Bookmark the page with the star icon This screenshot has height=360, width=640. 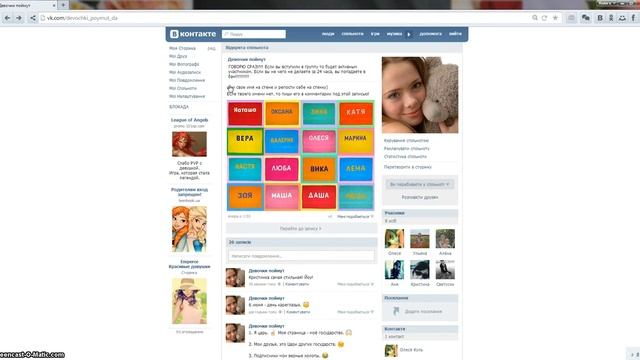tap(555, 18)
